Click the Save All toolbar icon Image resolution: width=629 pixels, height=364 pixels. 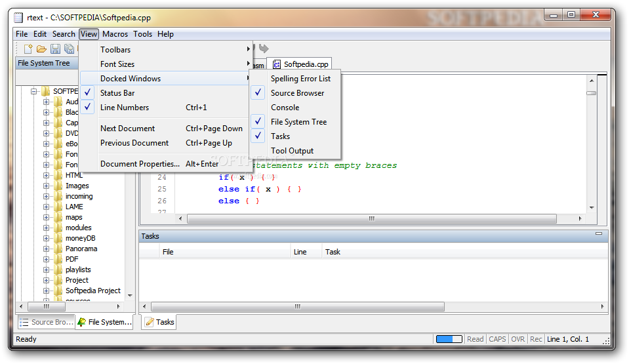(x=69, y=49)
